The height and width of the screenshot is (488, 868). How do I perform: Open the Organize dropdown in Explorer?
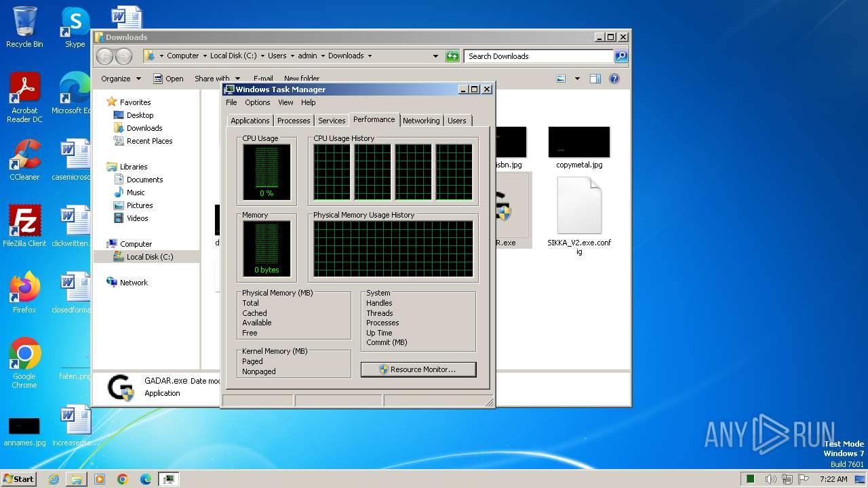121,79
